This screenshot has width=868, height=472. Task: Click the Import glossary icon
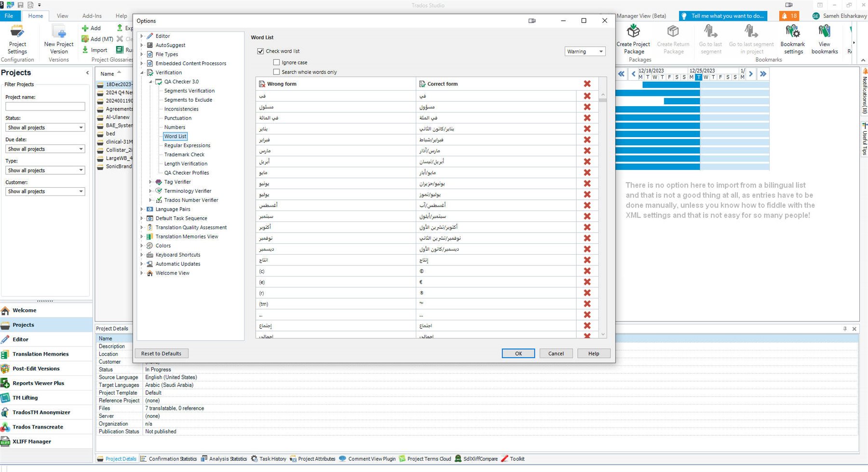(x=85, y=50)
